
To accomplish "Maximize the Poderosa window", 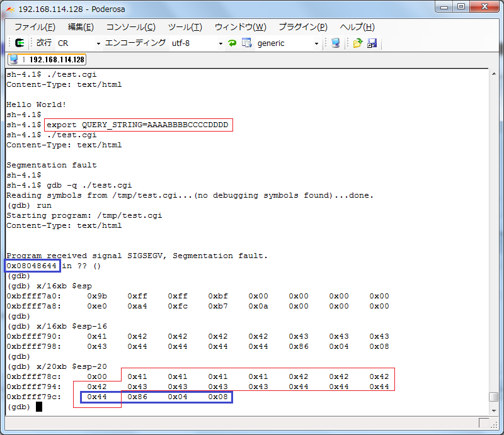I will coord(461,7).
